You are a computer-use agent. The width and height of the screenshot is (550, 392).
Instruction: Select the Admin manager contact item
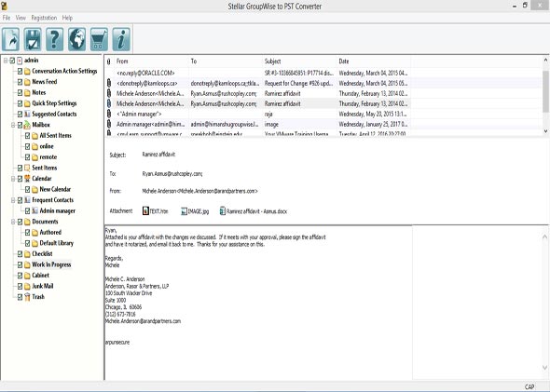pyautogui.click(x=57, y=210)
